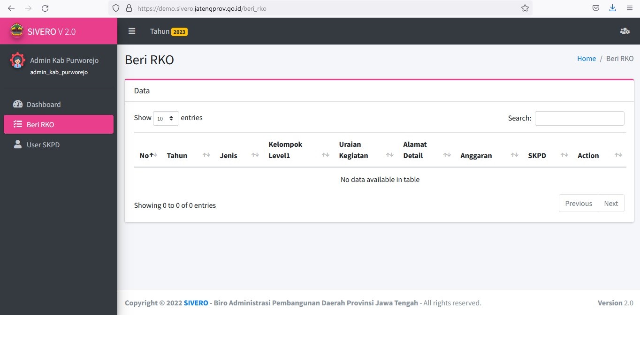Image resolution: width=640 pixels, height=364 pixels.
Task: Sort table by SKPD column
Action: [548, 150]
